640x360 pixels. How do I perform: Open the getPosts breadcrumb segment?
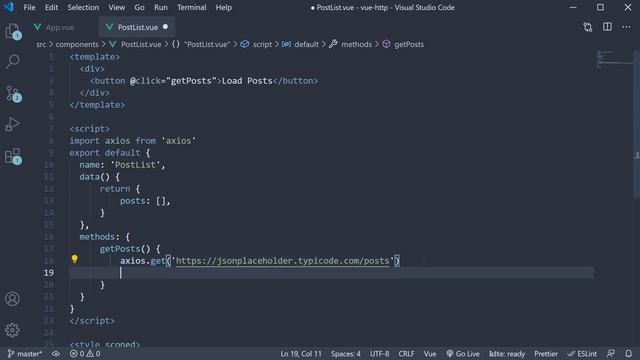(409, 44)
